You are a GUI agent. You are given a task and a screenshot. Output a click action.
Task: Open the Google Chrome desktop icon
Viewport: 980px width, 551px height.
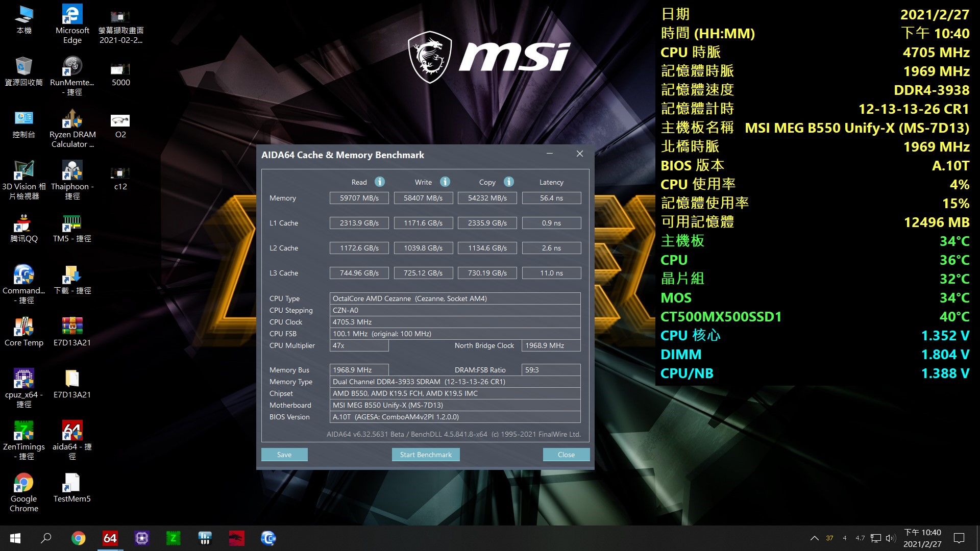pyautogui.click(x=24, y=493)
